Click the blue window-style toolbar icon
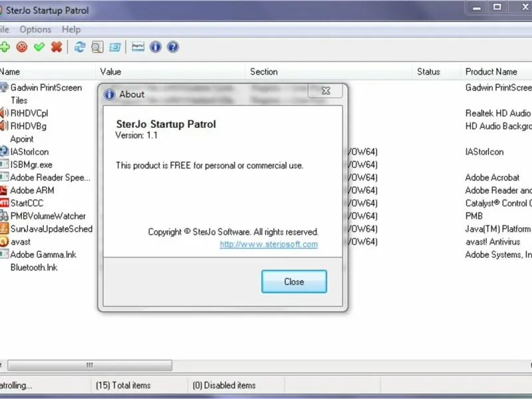The image size is (532, 399). coord(114,47)
